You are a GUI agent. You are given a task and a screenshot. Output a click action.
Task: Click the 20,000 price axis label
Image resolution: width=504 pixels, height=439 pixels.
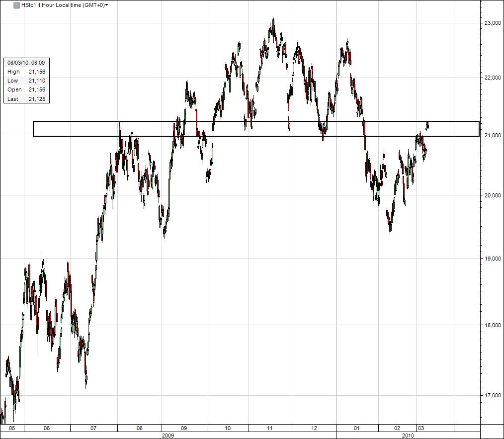(492, 195)
